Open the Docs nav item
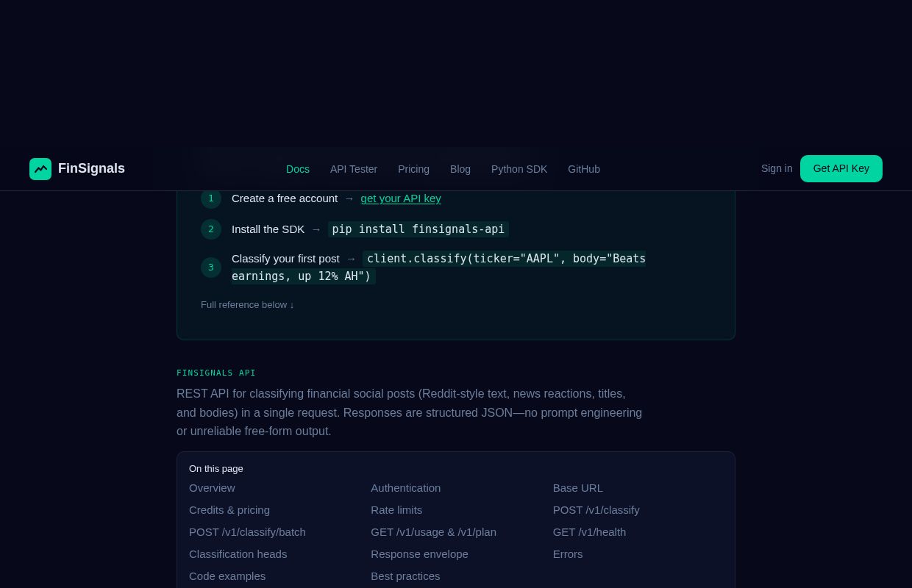Image resolution: width=912 pixels, height=588 pixels. point(298,169)
